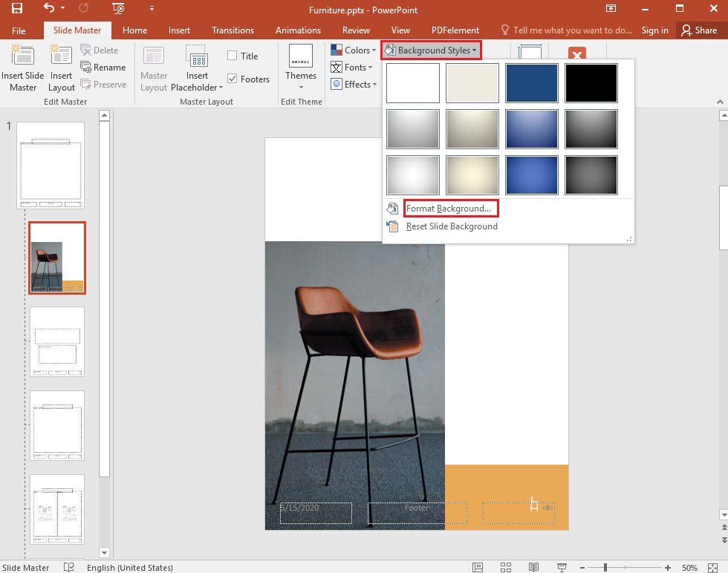The image size is (728, 573).
Task: Switch to Slide Sorter view
Action: point(506,567)
